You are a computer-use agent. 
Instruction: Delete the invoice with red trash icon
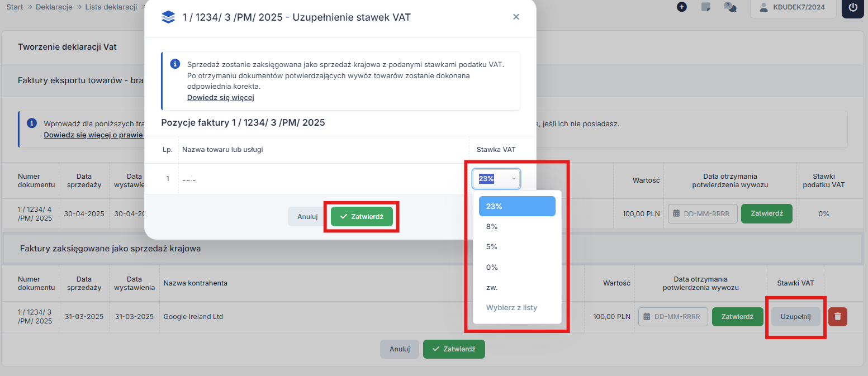(837, 317)
